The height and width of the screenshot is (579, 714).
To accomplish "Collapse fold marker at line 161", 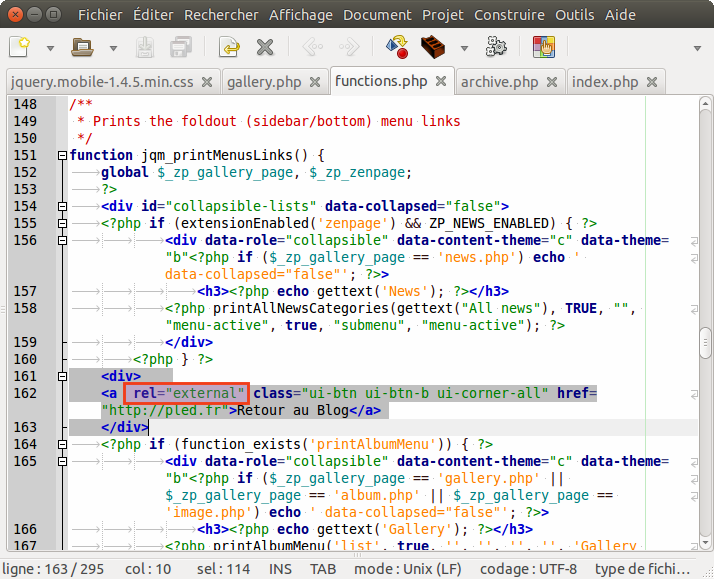I will click(62, 376).
